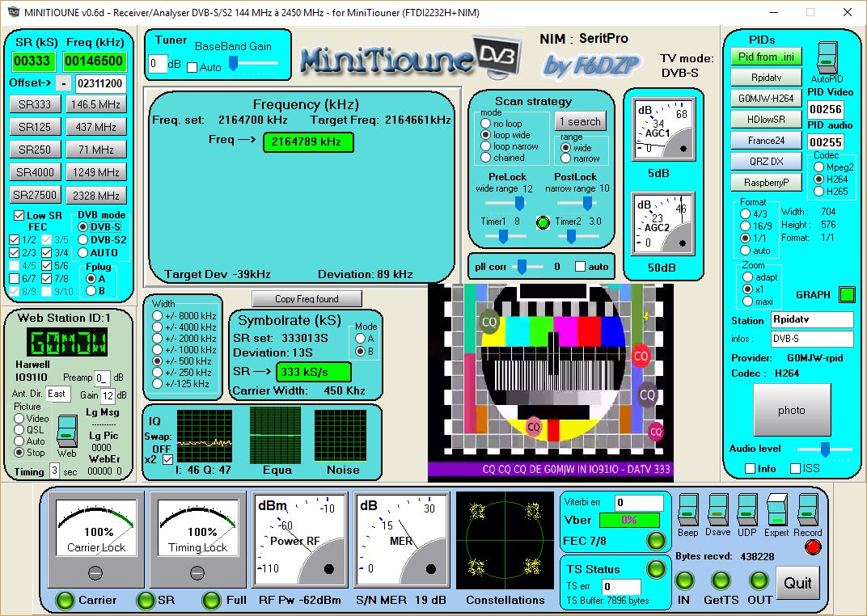The width and height of the screenshot is (867, 616).
Task: Click the minus Offset sign button
Action: [x=64, y=83]
